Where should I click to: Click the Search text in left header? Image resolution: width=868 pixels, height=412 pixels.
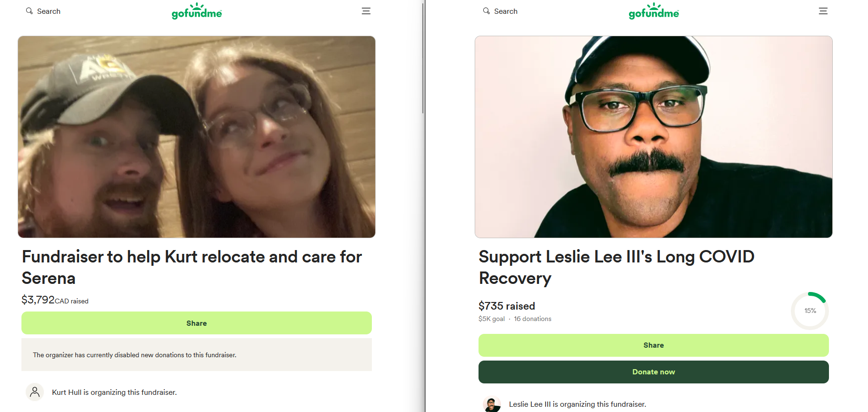pos(49,11)
